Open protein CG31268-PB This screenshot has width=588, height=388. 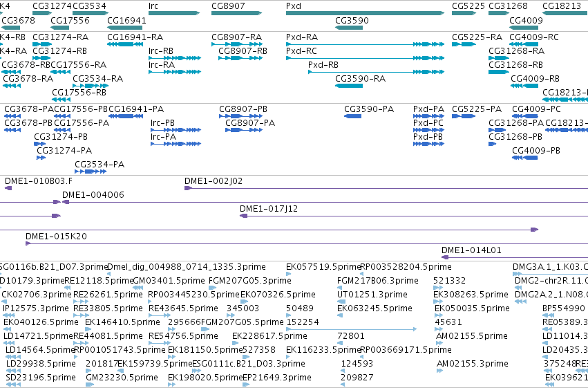click(x=515, y=137)
